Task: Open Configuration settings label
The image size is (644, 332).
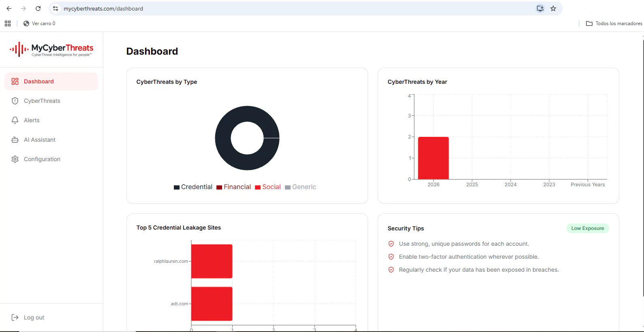Action: click(42, 159)
